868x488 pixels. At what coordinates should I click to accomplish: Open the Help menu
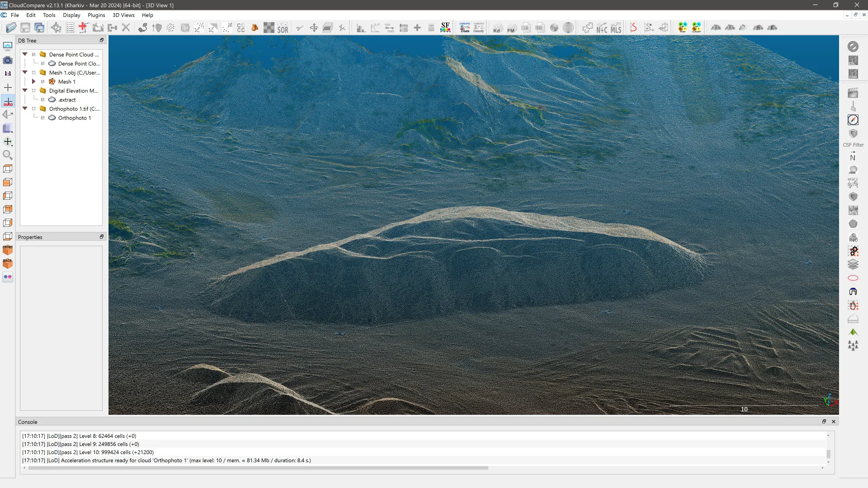pyautogui.click(x=147, y=15)
